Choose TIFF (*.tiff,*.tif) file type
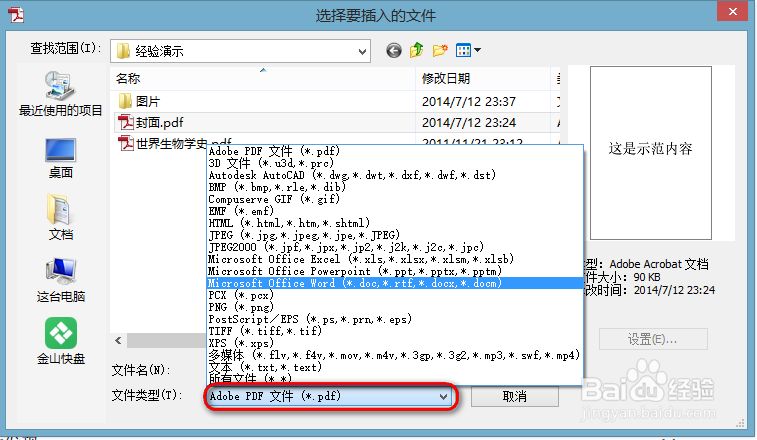Screen dimensions: 757x440 pyautogui.click(x=394, y=331)
